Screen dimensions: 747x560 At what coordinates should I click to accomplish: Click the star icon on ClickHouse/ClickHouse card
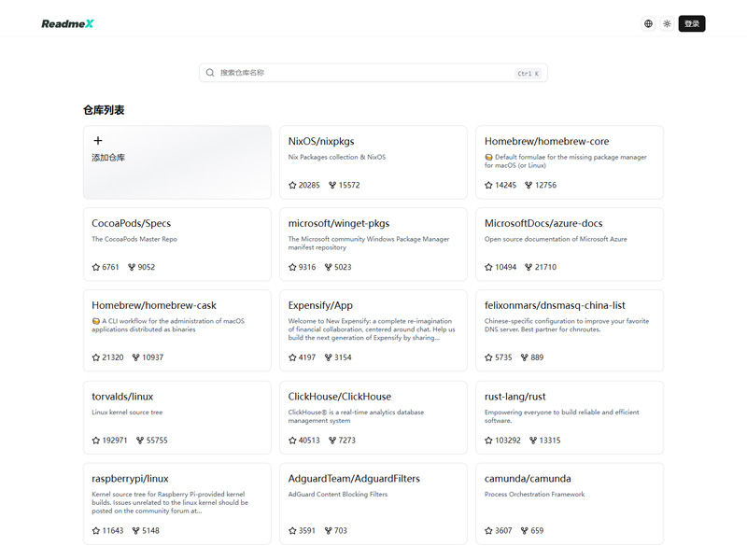(293, 440)
